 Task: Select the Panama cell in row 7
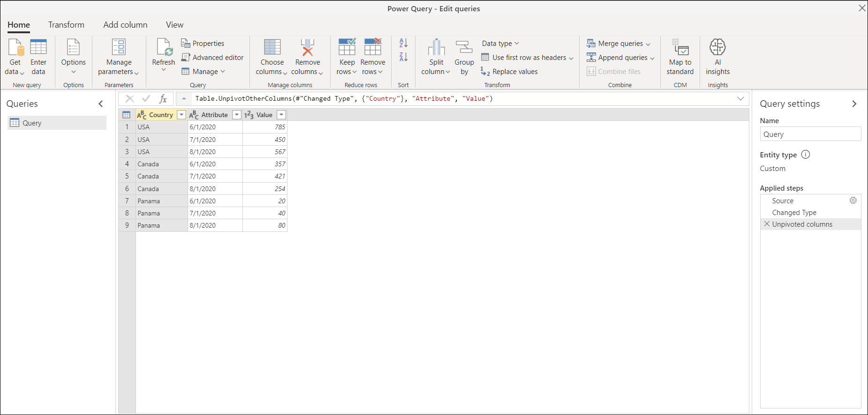pos(162,200)
